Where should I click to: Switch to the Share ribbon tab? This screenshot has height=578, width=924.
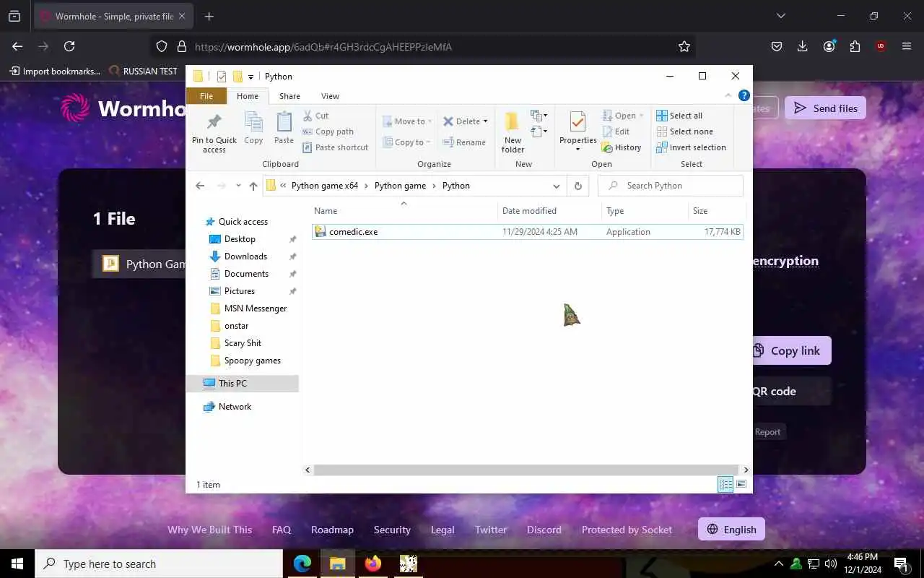(x=289, y=96)
